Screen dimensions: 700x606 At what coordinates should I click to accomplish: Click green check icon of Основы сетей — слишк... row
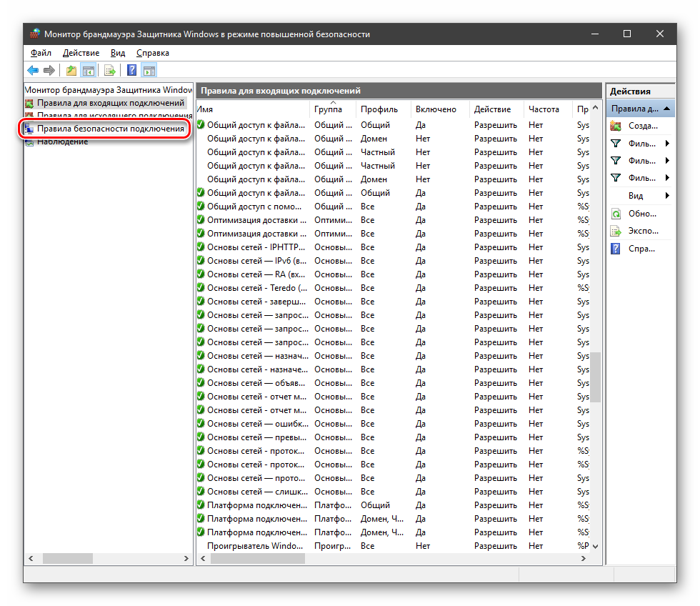pos(201,491)
